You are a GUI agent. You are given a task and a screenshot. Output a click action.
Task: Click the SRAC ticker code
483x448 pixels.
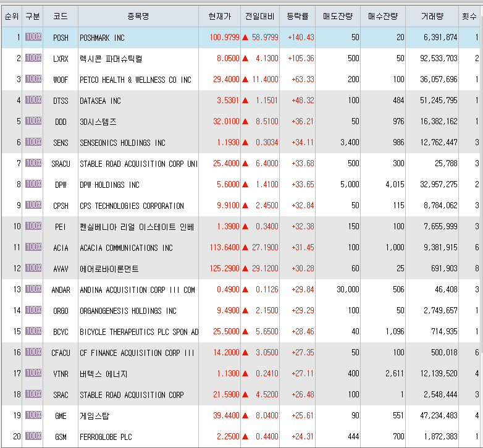pos(61,395)
